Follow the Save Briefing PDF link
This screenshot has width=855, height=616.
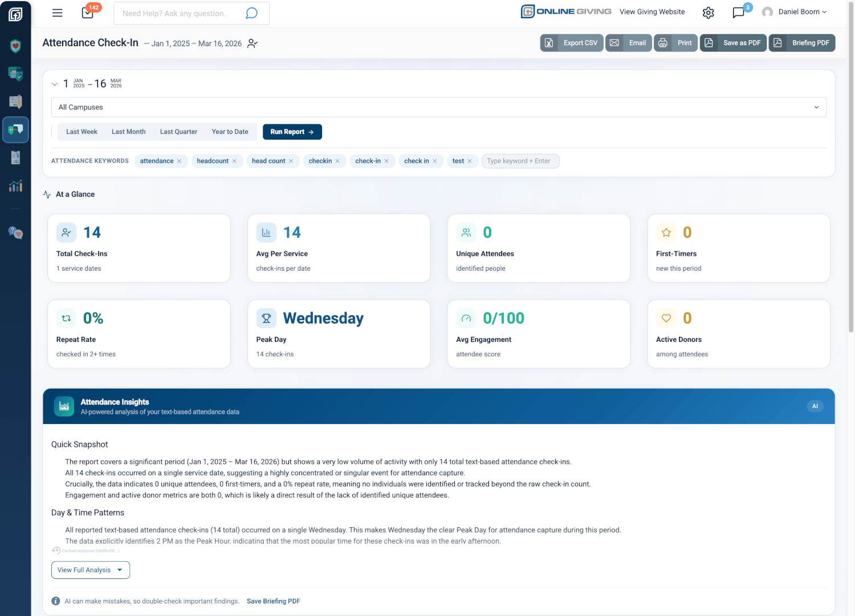(273, 601)
